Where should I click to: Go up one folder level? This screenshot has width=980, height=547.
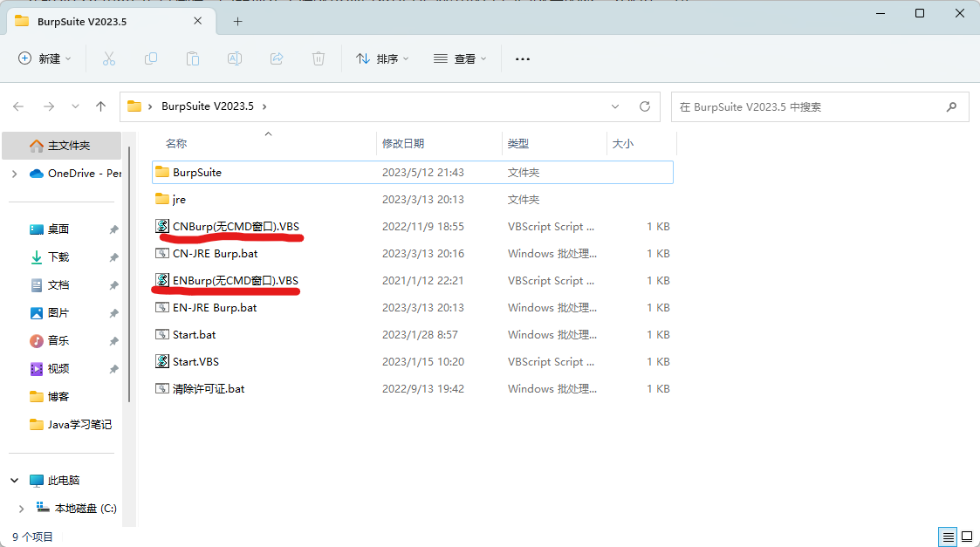click(100, 107)
